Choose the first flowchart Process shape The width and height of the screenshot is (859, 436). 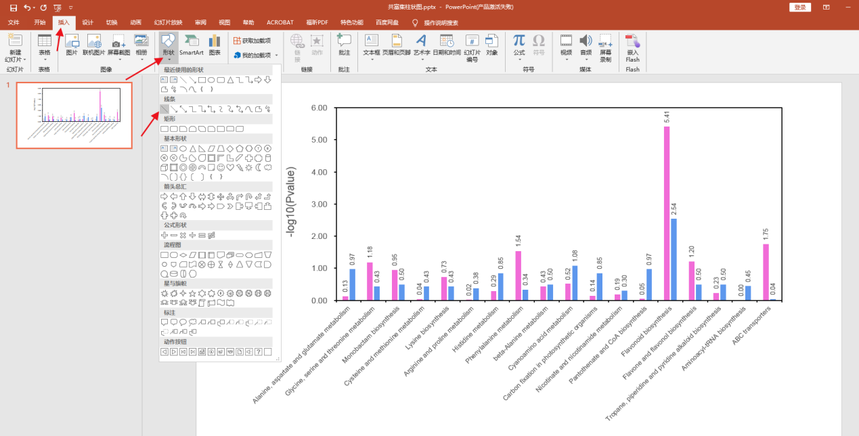[x=164, y=255]
